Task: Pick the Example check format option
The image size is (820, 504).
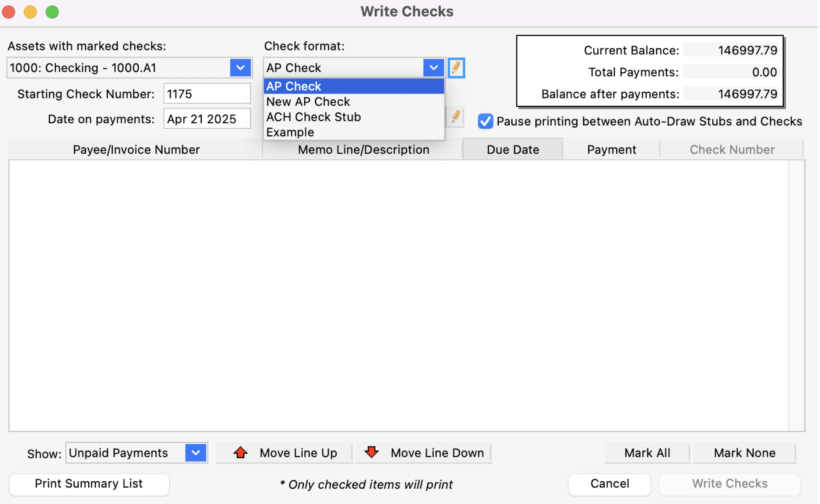Action: pyautogui.click(x=290, y=132)
